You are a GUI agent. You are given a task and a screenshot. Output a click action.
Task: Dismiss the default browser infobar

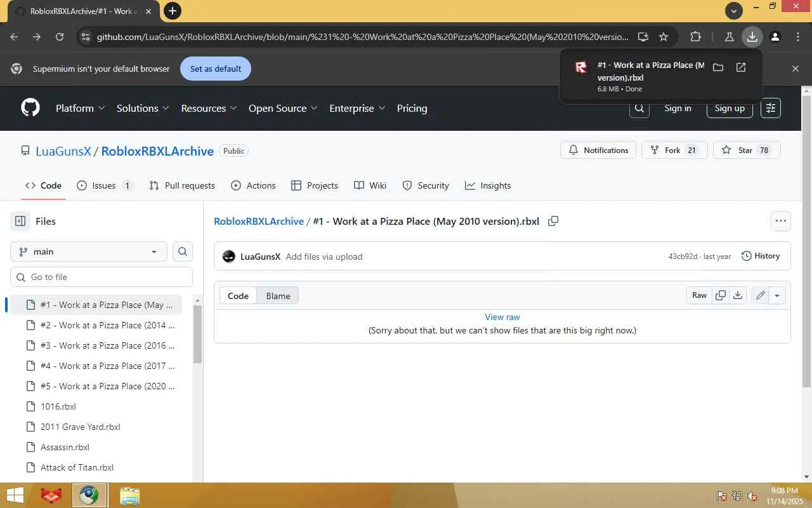796,69
